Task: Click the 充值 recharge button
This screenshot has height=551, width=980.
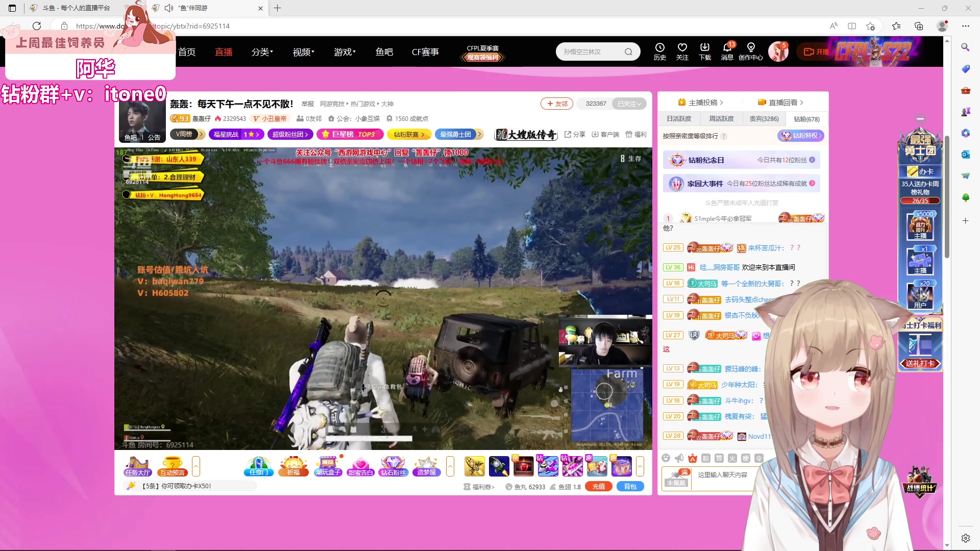Action: coord(598,486)
